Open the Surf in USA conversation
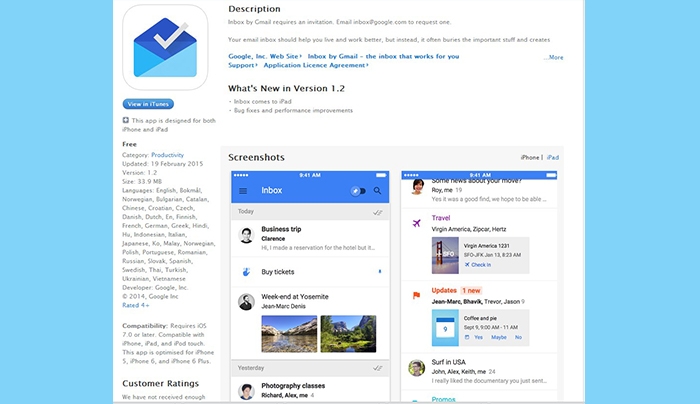This screenshot has height=404, width=700. click(479, 371)
